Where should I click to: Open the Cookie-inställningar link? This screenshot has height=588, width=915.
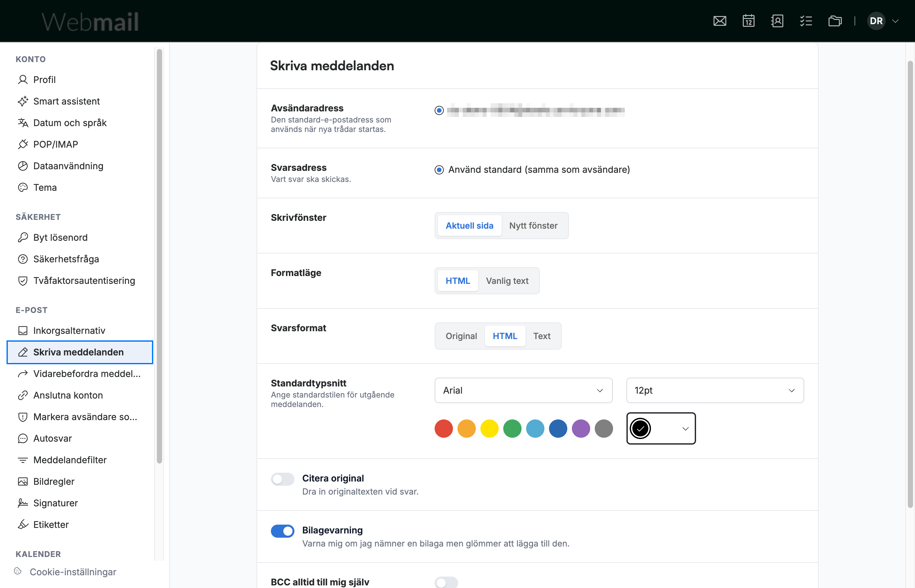tap(73, 572)
